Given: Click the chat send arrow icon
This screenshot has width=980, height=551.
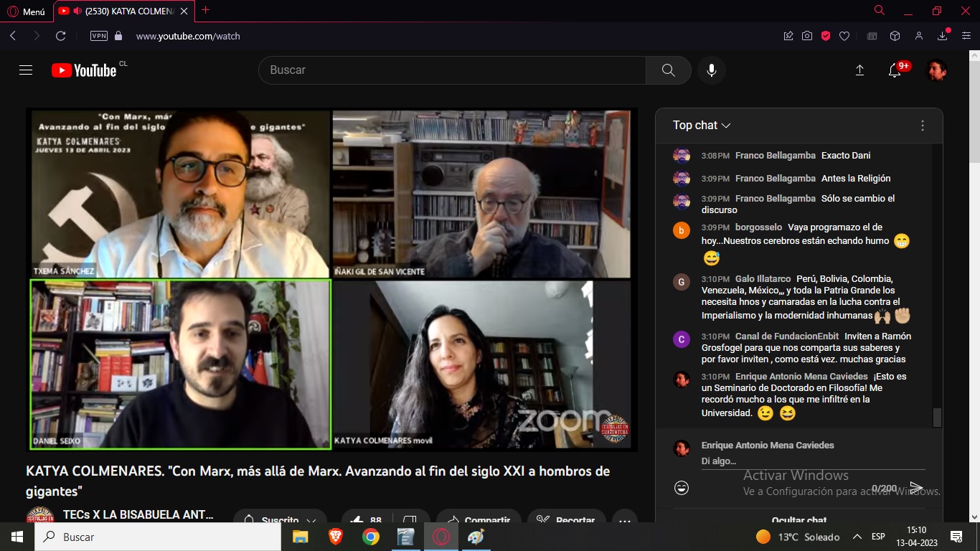Looking at the screenshot, I should coord(916,488).
